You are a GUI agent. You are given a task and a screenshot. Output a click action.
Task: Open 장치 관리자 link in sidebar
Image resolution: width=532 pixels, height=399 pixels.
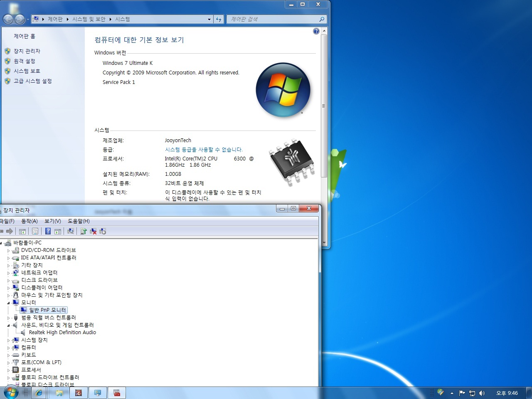pyautogui.click(x=27, y=51)
